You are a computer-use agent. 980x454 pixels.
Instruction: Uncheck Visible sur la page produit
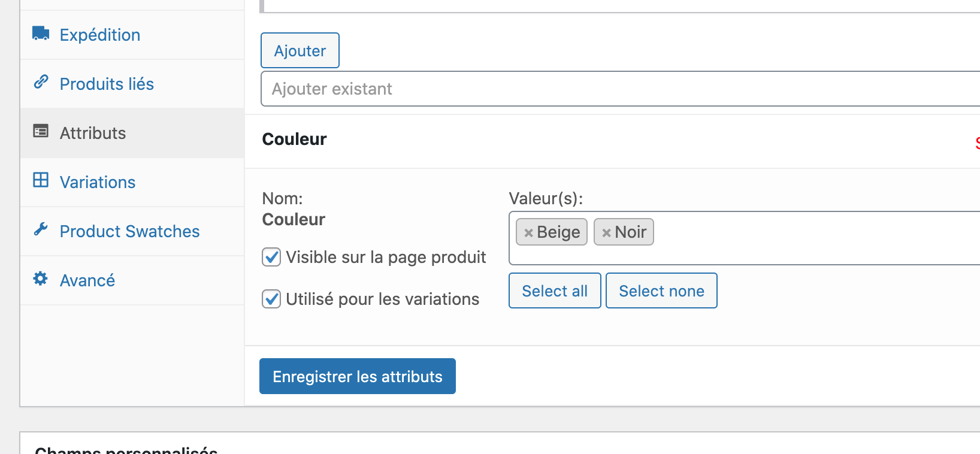coord(271,257)
